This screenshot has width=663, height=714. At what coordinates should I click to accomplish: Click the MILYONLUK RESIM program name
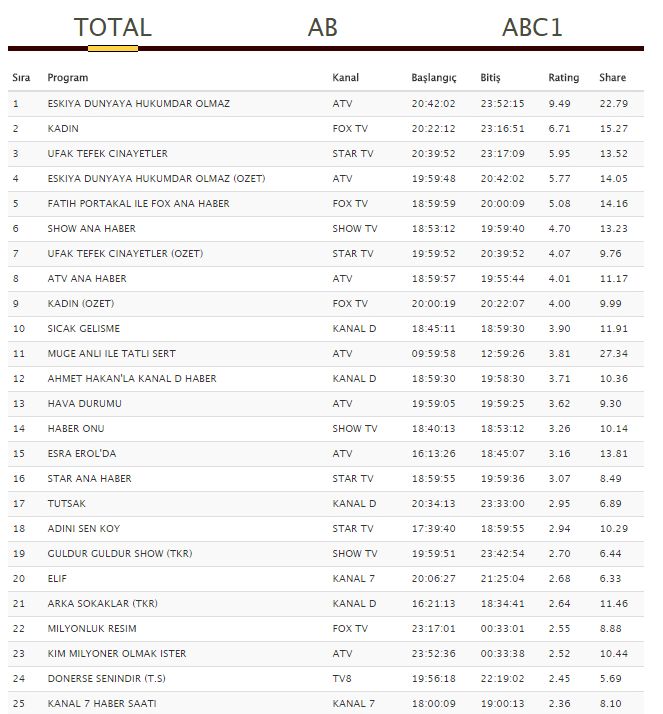pos(92,628)
